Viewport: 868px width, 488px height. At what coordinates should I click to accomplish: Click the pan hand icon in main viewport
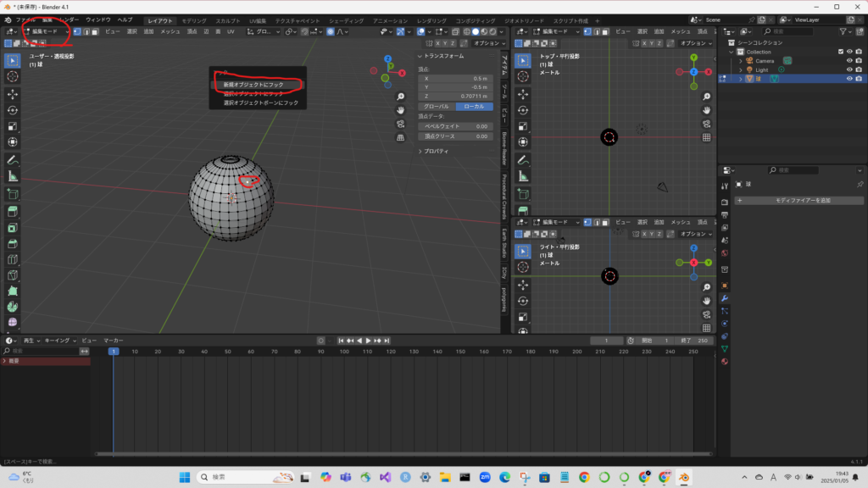[x=401, y=110]
